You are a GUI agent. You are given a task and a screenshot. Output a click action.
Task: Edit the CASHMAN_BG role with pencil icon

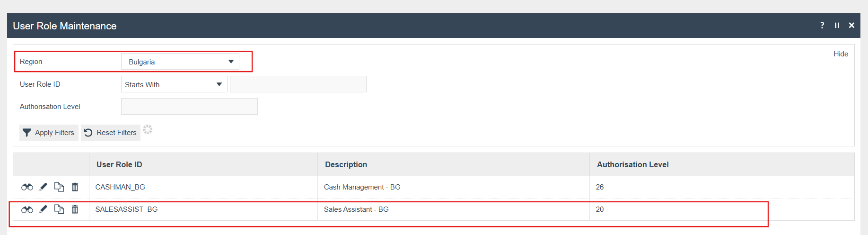coord(43,187)
